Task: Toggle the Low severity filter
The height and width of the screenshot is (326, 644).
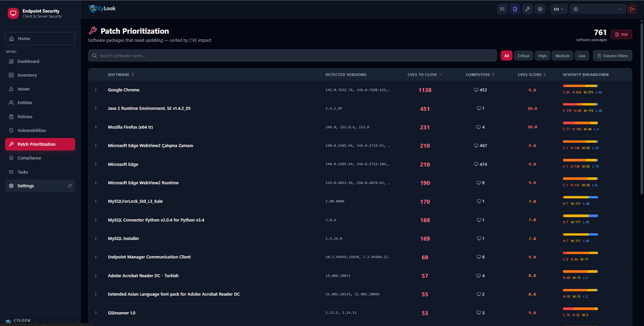Action: (582, 56)
